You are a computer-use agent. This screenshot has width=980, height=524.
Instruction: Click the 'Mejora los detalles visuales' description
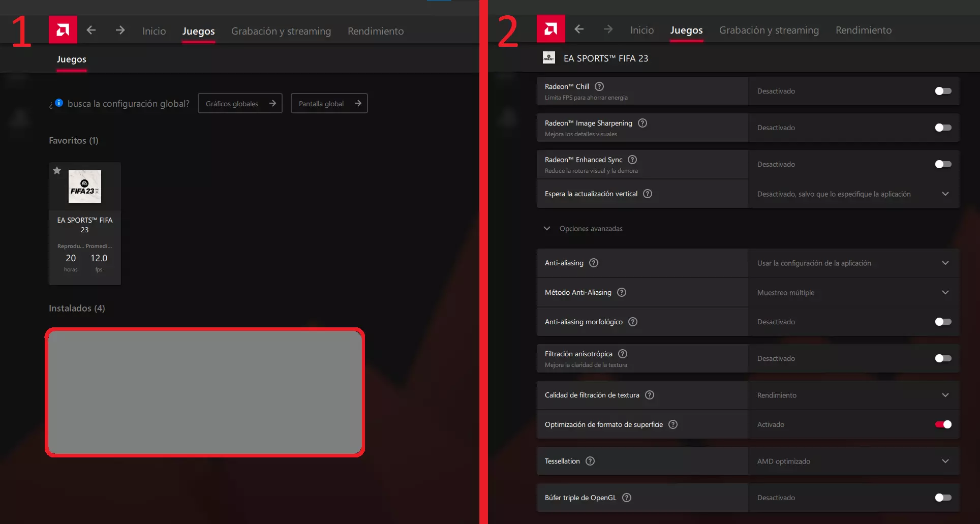[x=581, y=134]
